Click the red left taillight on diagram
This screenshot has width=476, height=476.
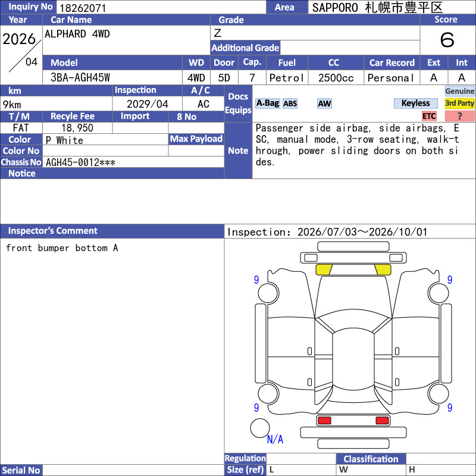(x=324, y=420)
